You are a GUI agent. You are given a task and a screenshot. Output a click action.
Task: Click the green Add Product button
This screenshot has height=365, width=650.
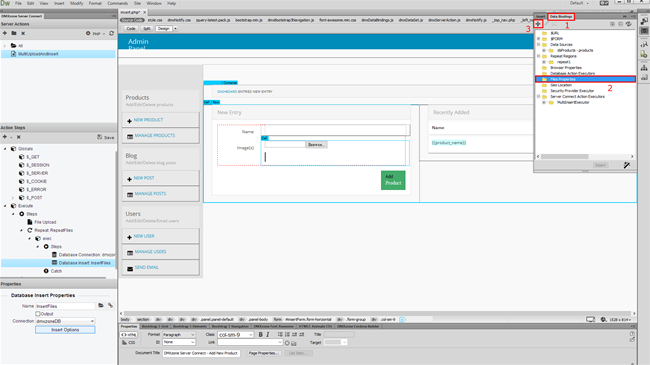[x=393, y=180]
